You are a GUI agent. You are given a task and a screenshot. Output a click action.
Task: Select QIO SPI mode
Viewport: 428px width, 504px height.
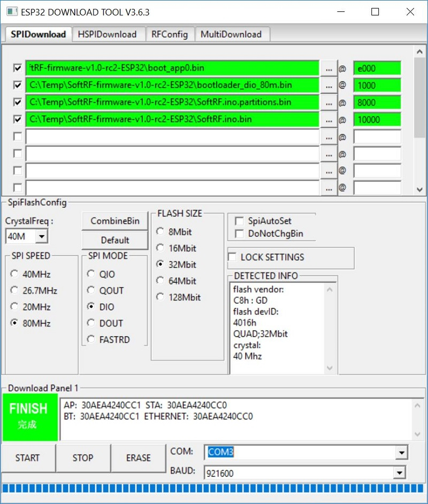[91, 274]
